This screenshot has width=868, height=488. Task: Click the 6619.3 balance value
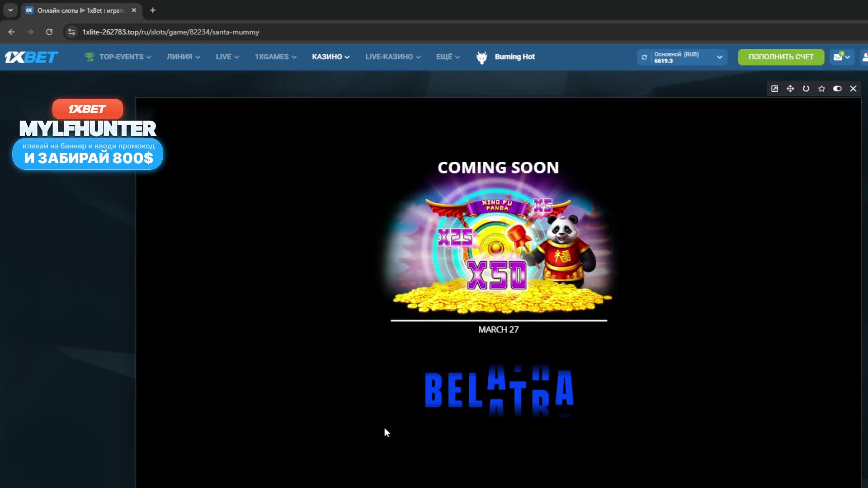(663, 61)
